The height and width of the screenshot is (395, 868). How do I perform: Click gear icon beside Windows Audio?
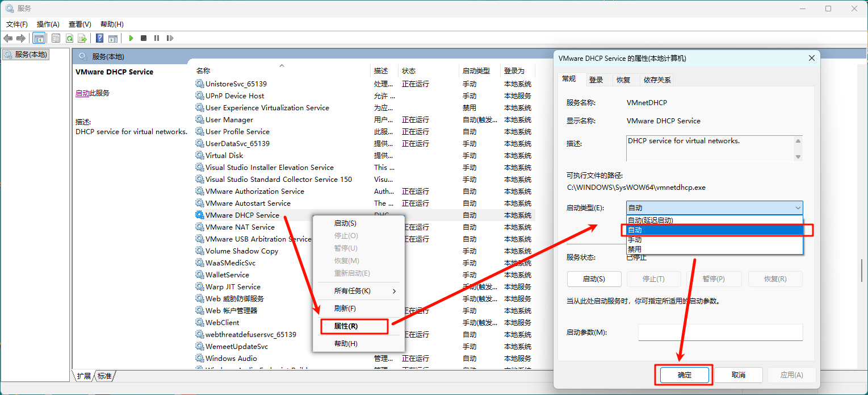pyautogui.click(x=199, y=358)
